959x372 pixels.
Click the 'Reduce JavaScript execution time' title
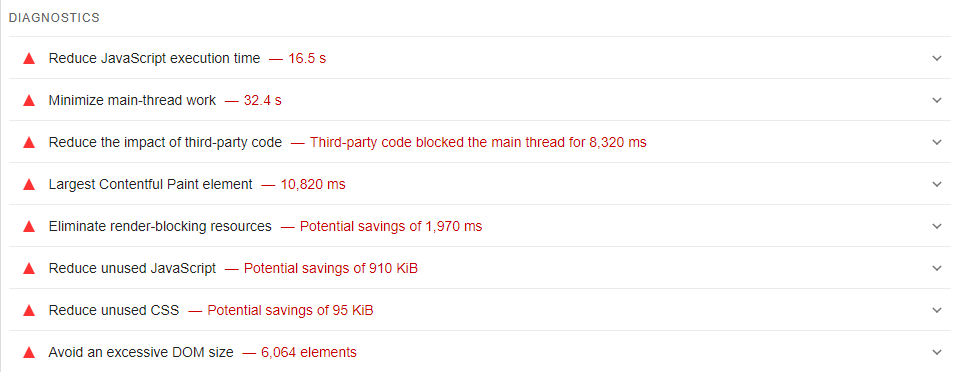pyautogui.click(x=154, y=59)
